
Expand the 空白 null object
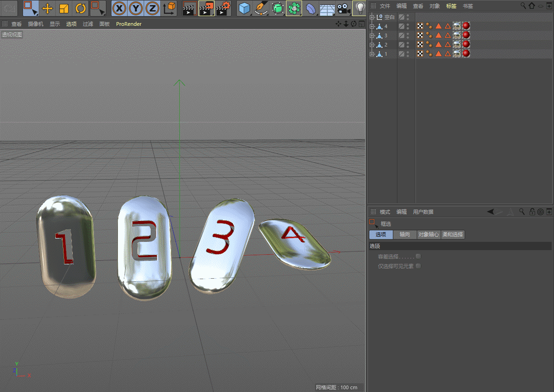point(372,17)
